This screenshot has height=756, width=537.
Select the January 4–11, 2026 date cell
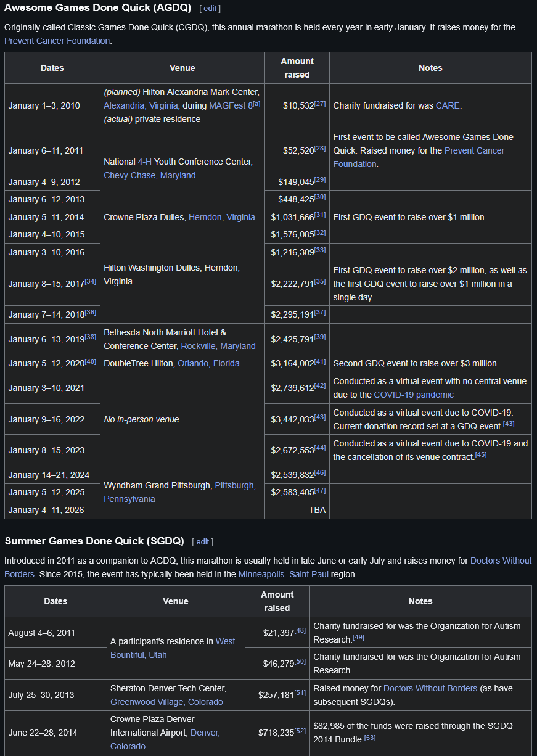(52, 510)
